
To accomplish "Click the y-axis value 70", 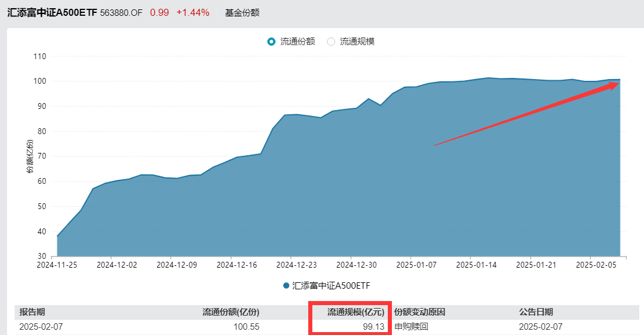I will 42,156.
